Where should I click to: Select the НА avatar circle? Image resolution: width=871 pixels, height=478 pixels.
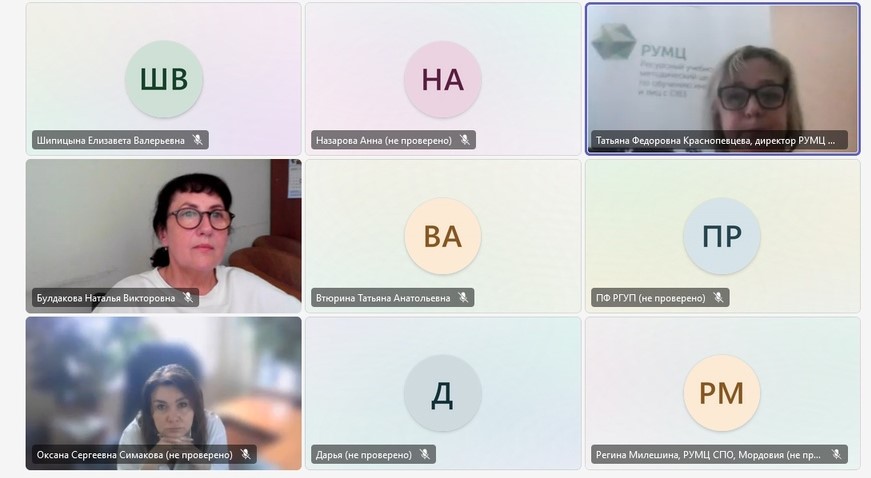point(443,79)
